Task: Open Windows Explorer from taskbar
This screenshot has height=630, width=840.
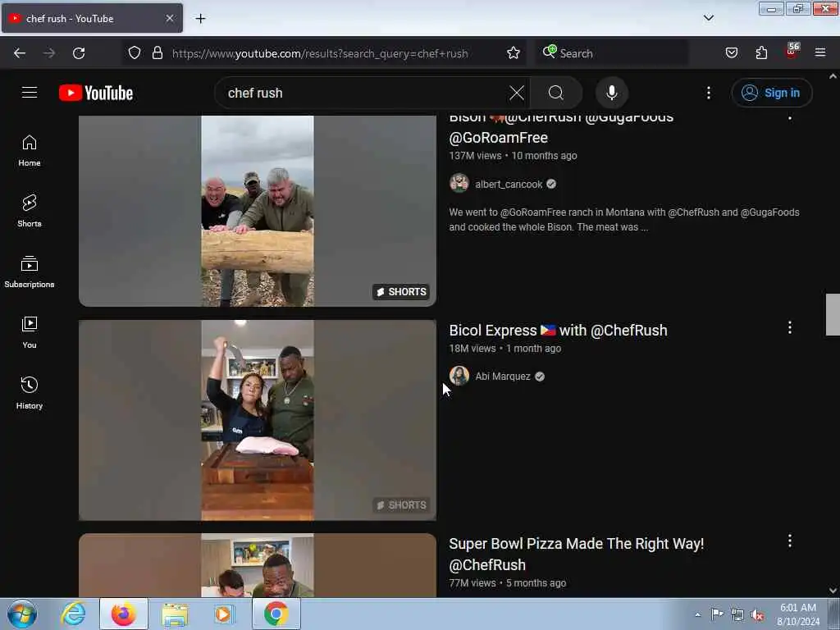Action: [x=175, y=614]
